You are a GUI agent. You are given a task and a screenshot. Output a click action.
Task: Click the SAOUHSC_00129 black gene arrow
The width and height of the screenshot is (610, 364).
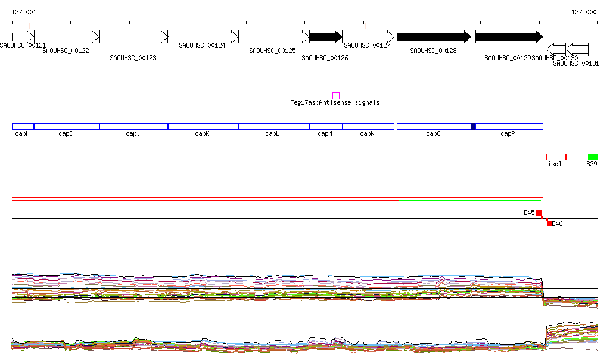pos(509,37)
